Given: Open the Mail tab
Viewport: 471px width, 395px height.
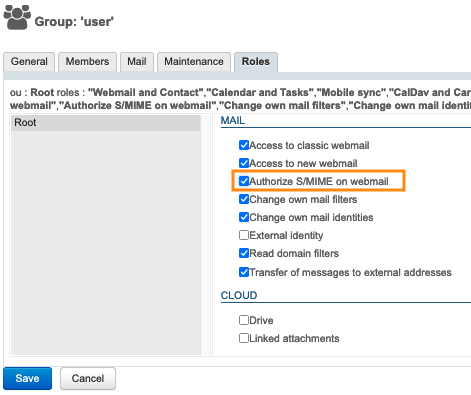Looking at the screenshot, I should click(137, 62).
